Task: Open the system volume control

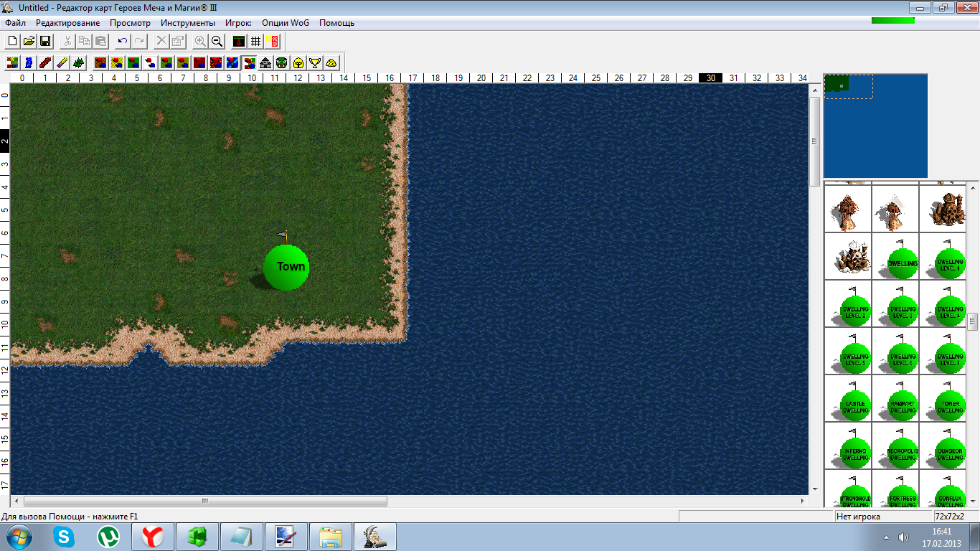Action: pyautogui.click(x=903, y=537)
